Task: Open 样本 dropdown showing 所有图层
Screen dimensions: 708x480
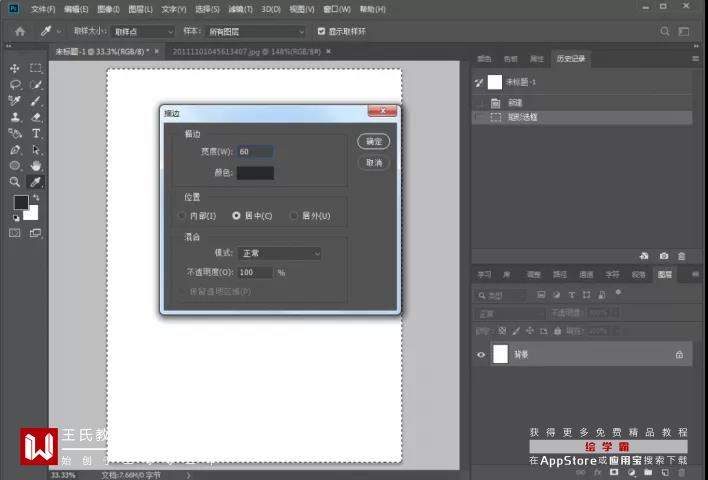Action: [x=256, y=32]
